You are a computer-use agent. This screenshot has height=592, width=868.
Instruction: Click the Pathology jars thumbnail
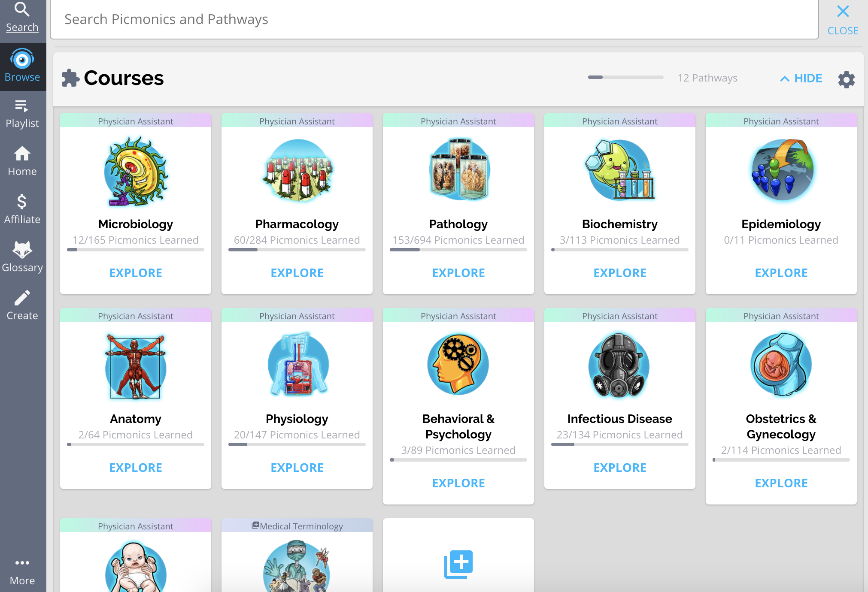458,170
